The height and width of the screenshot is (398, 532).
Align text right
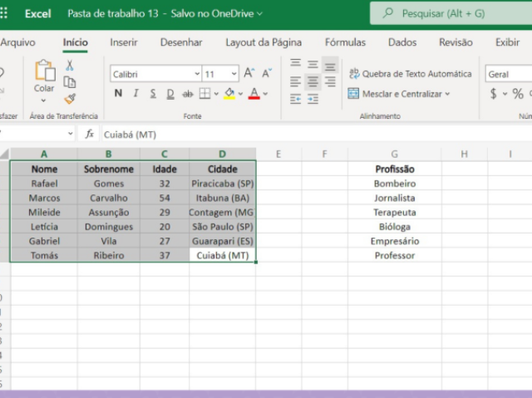330,81
